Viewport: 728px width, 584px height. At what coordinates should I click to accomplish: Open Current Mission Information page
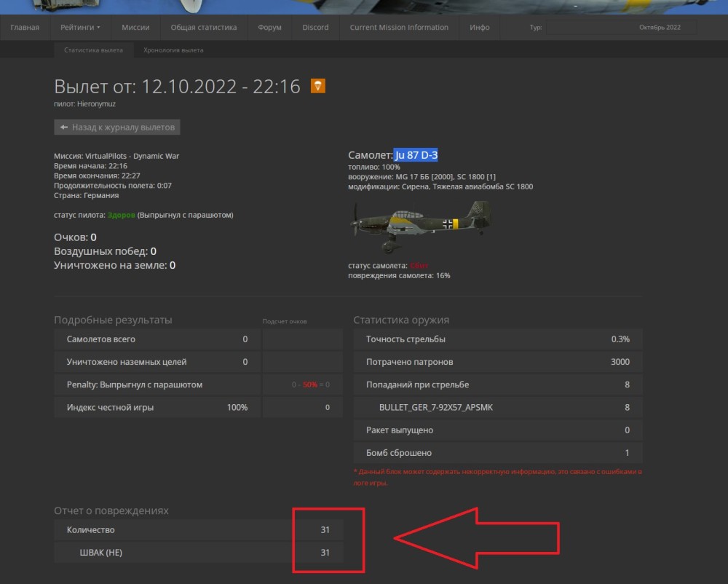click(x=399, y=28)
